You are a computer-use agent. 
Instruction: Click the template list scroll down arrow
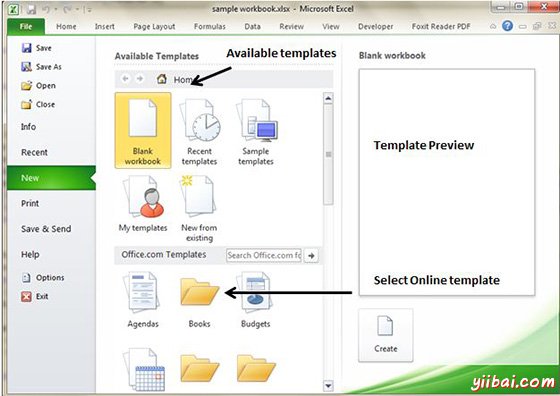(328, 386)
